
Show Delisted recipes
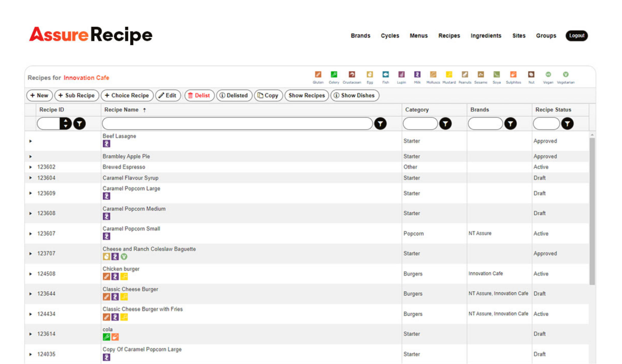pyautogui.click(x=234, y=95)
